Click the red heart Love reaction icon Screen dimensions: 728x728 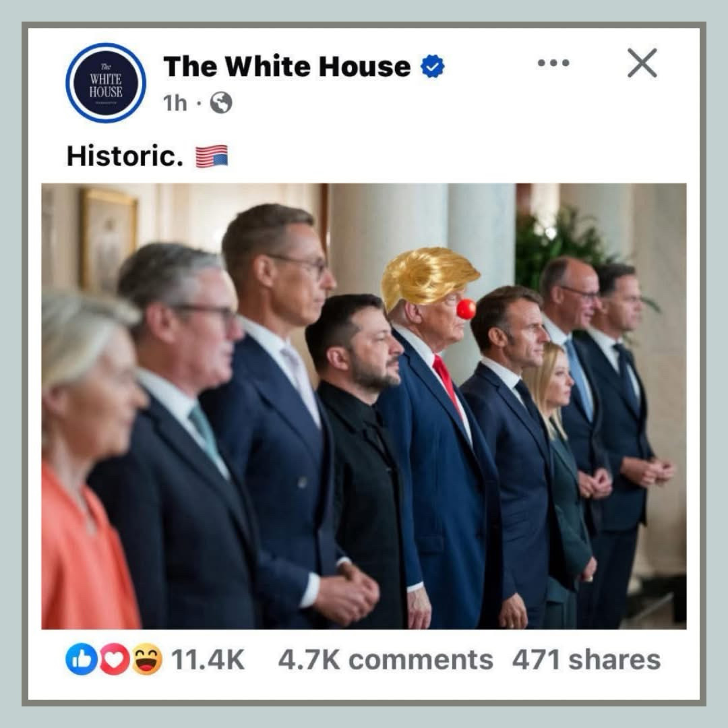114,659
